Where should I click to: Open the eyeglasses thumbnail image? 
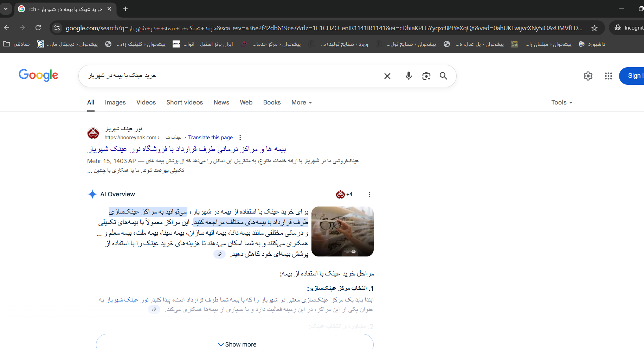(342, 231)
